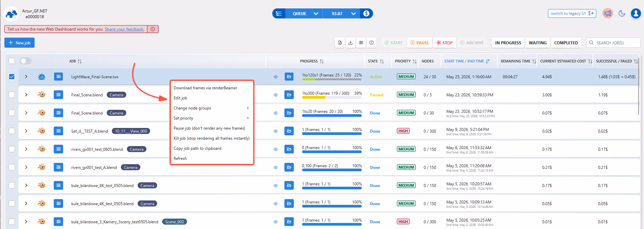Click LightWave app icon in first row
This screenshot has width=644, height=229.
41,77
